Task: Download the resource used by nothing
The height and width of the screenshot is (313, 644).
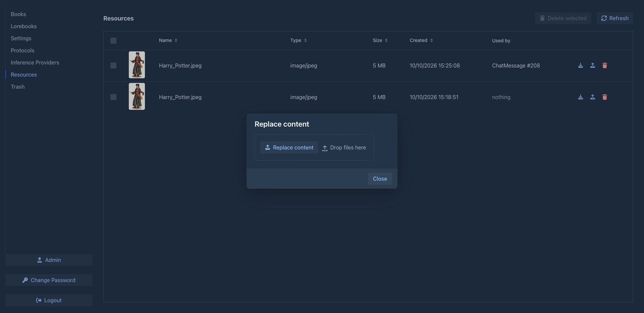Action: (x=581, y=97)
